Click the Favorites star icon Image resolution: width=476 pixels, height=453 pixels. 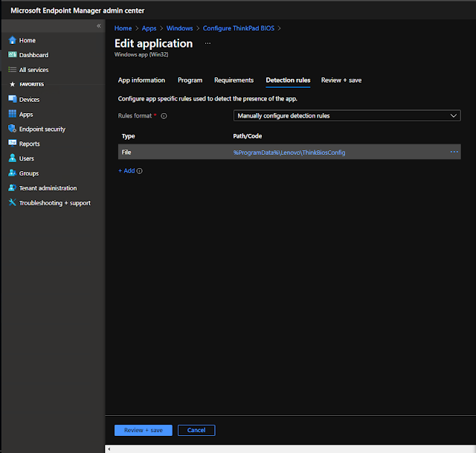click(12, 84)
